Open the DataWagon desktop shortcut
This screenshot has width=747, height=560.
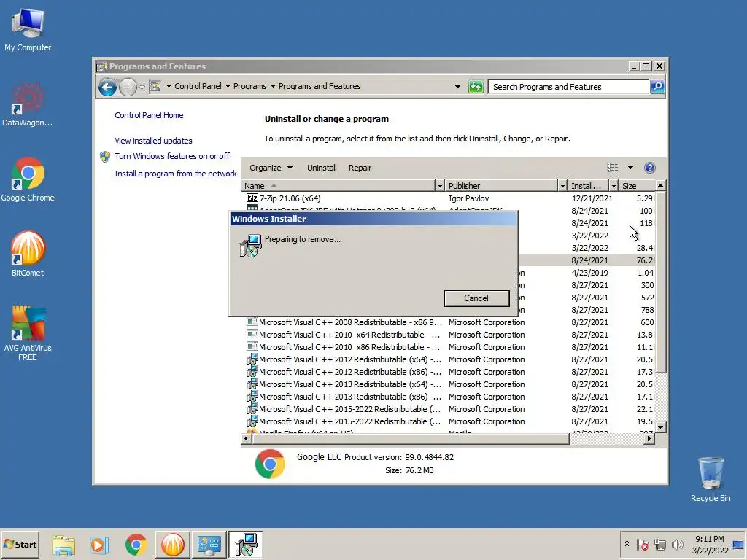click(x=28, y=105)
